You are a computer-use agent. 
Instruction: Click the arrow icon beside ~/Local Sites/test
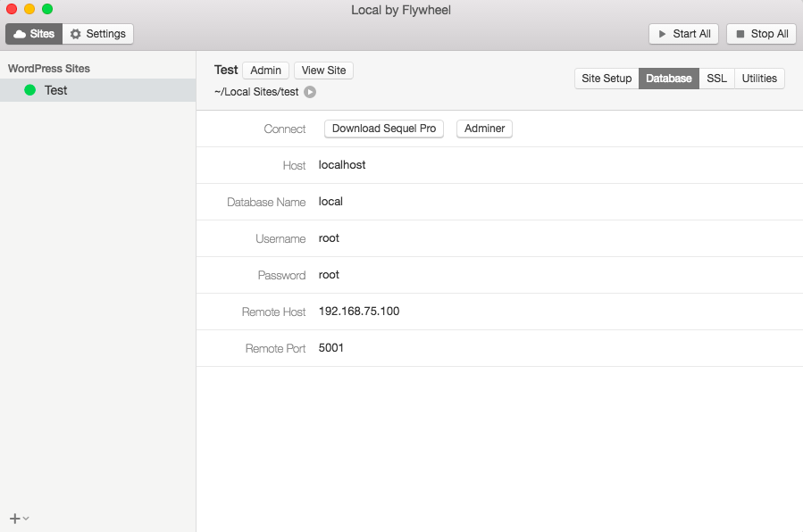pos(310,92)
